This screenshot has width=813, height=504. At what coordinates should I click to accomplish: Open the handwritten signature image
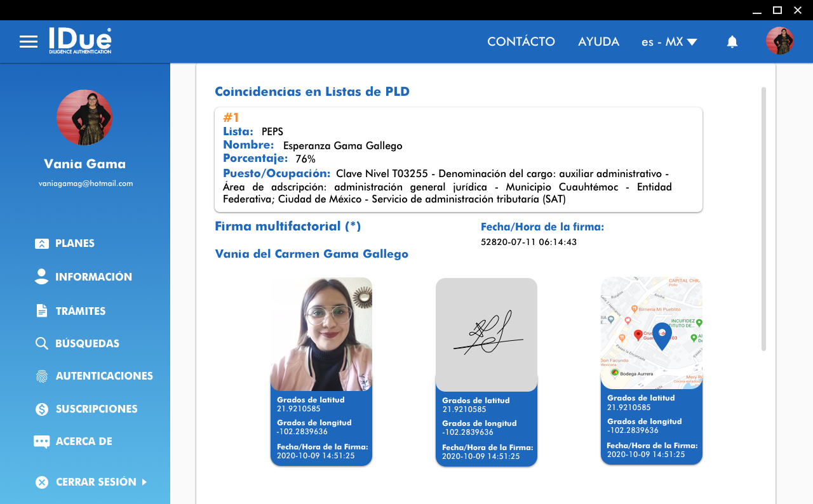487,335
